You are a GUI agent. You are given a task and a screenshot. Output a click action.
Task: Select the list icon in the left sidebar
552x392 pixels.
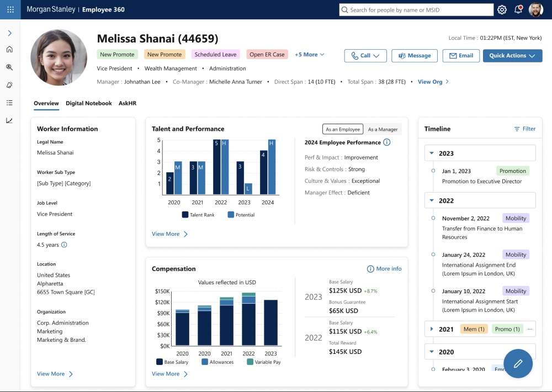coord(9,102)
